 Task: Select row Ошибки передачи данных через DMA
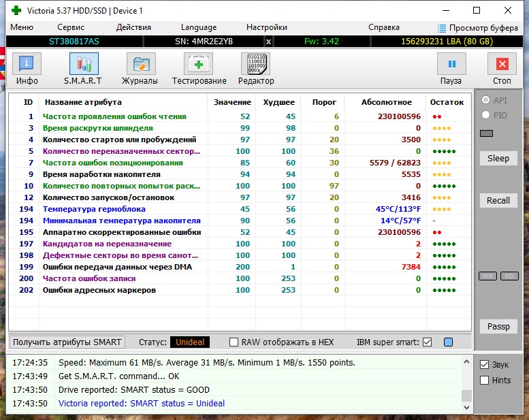coord(240,267)
